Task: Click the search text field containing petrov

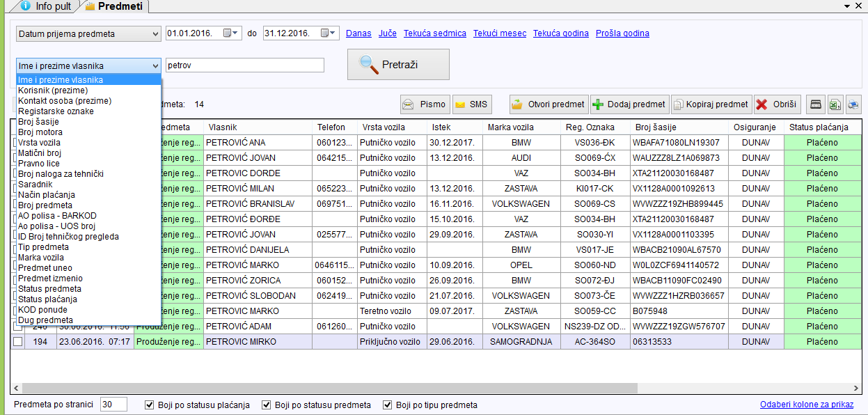Action: 245,65
